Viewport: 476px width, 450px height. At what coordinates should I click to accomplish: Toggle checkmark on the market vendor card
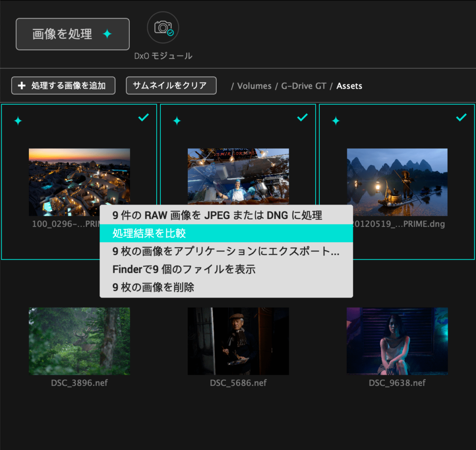(x=302, y=117)
